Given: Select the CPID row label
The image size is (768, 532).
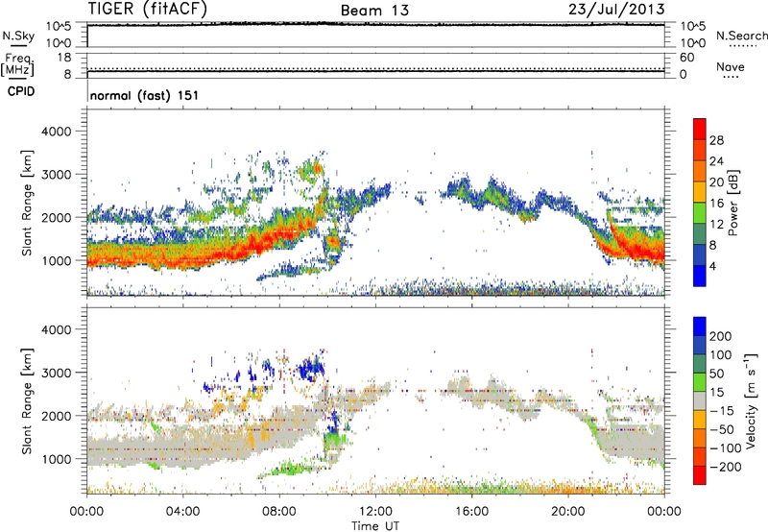Looking at the screenshot, I should 21,91.
